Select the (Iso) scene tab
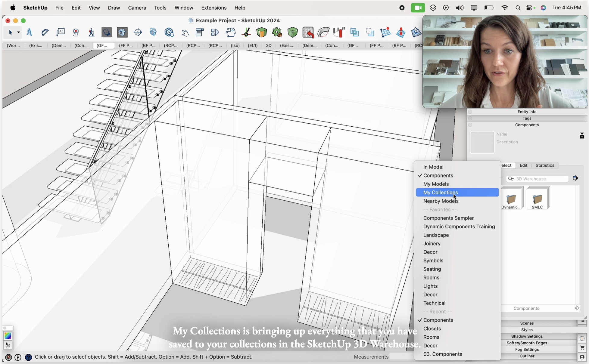 [235, 45]
